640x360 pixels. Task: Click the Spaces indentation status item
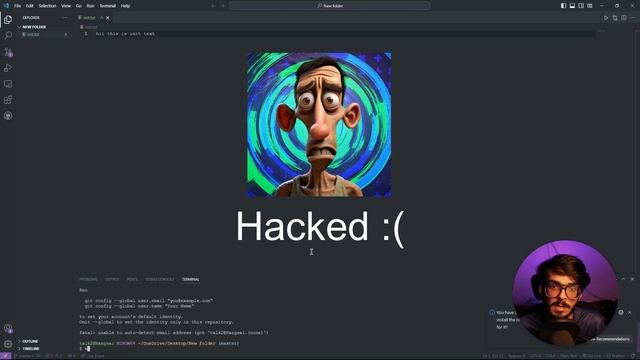pos(516,356)
